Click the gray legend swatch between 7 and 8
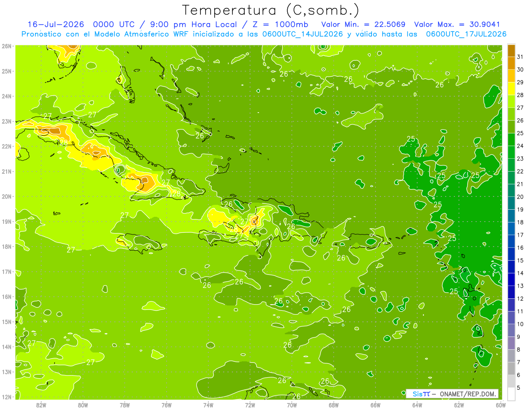 [x=511, y=356]
